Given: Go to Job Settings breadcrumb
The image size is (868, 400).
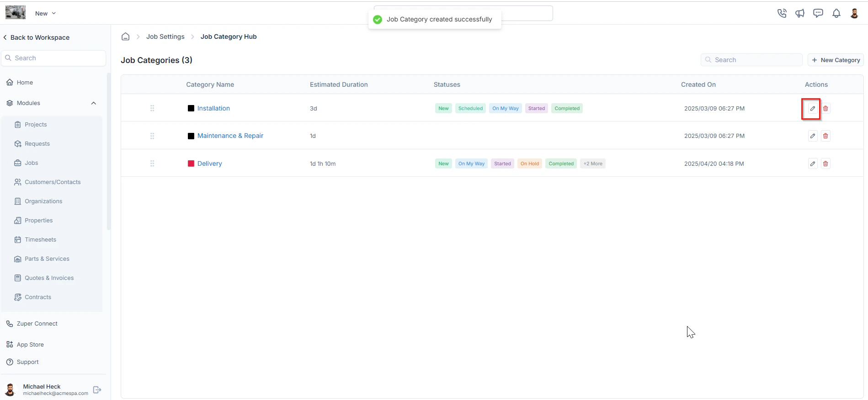Looking at the screenshot, I should [x=165, y=37].
